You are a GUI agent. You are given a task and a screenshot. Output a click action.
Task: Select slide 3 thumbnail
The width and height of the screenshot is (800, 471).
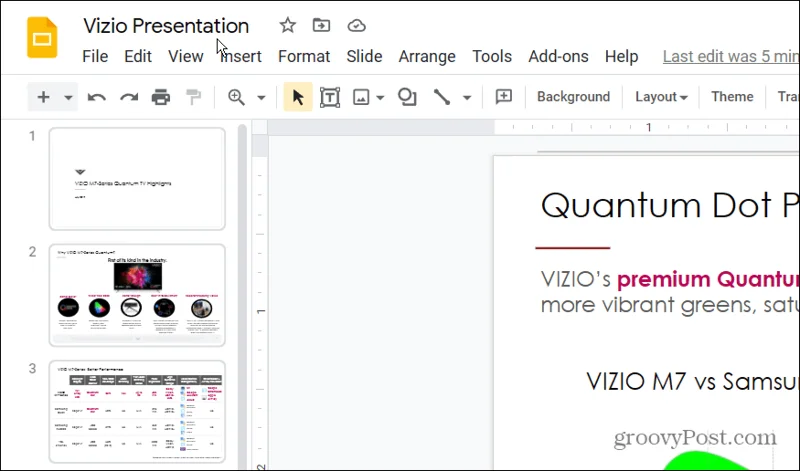(x=137, y=411)
